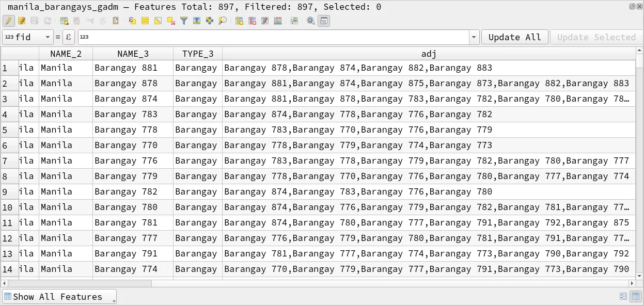Screen dimensions: 644x306
Task: Toggle multi edit mode
Action: coord(22,21)
